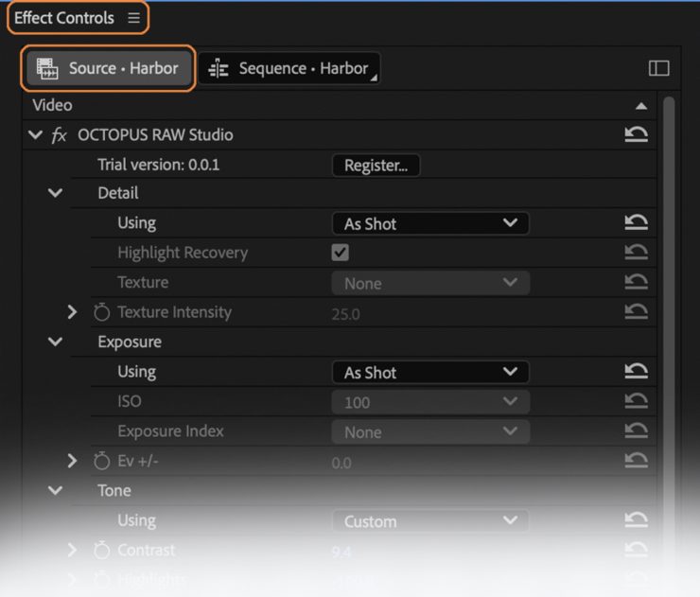Click the Effect Controls panel title
Screen dimensions: 700x597
[64, 18]
